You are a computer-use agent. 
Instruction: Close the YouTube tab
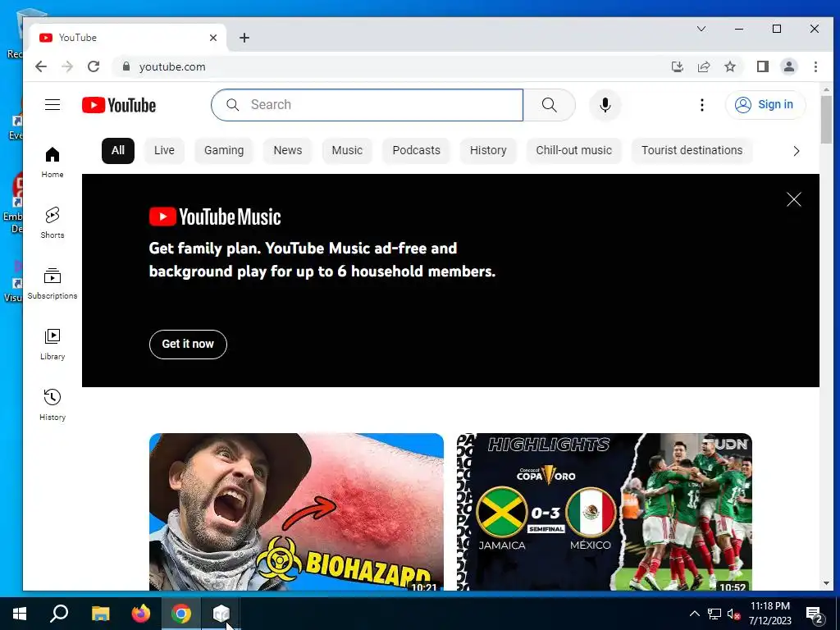[x=213, y=38]
